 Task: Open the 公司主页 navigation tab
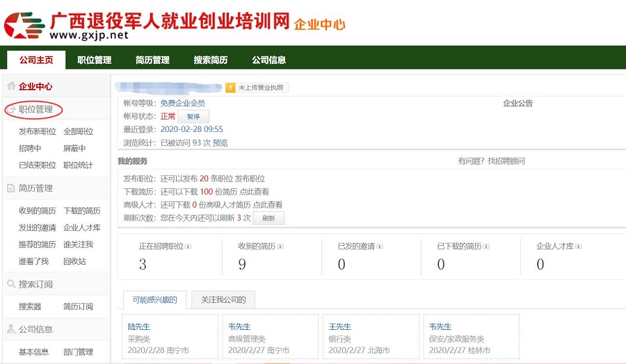click(36, 60)
